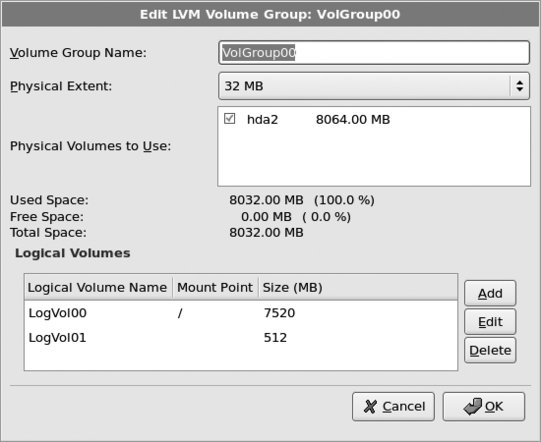Click the Volume Group Name text field

tap(374, 53)
